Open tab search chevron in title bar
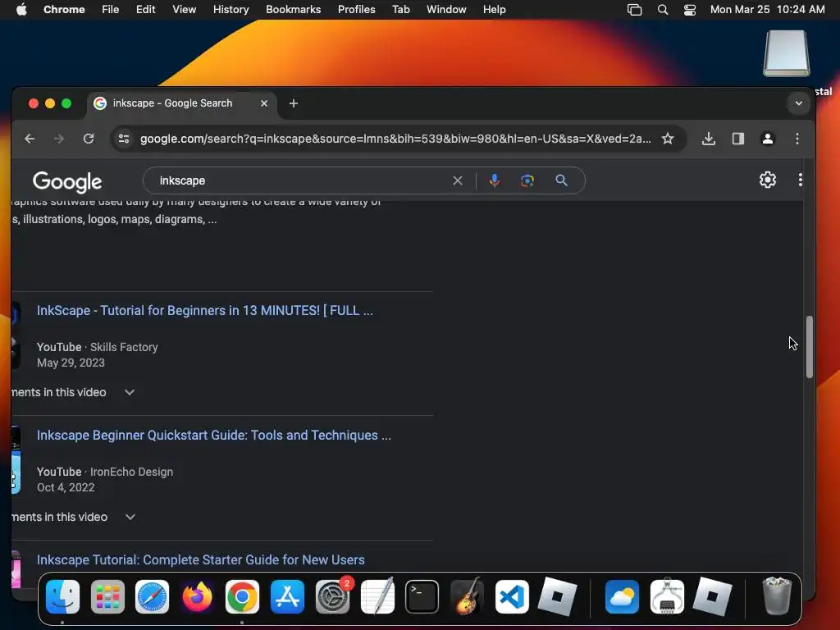This screenshot has width=840, height=630. [799, 103]
